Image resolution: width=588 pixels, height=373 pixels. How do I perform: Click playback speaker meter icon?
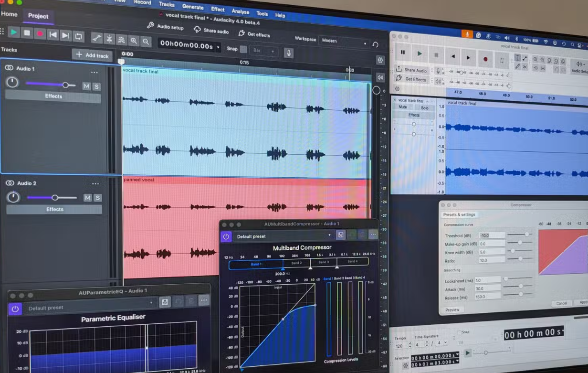point(380,77)
